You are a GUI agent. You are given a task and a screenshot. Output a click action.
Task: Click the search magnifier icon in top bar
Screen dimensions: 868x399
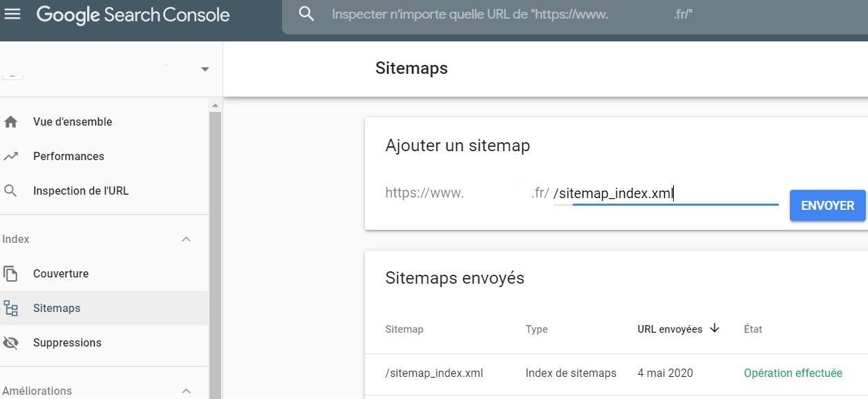306,14
